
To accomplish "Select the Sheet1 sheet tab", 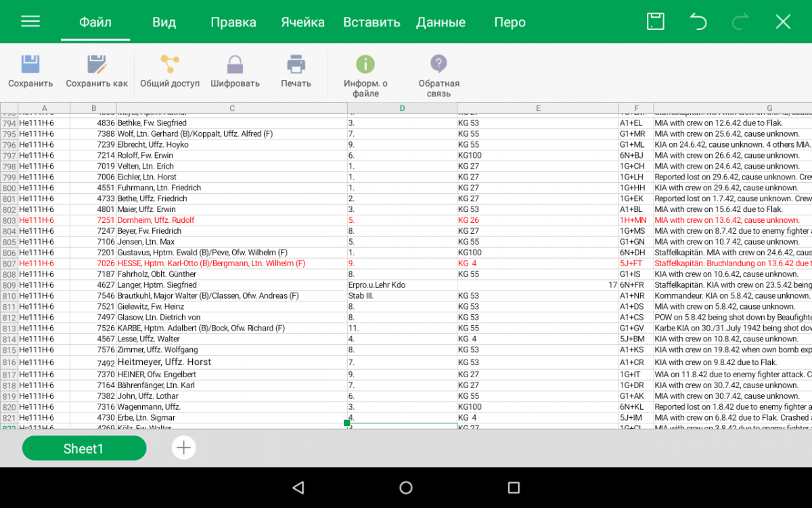I will pyautogui.click(x=84, y=448).
